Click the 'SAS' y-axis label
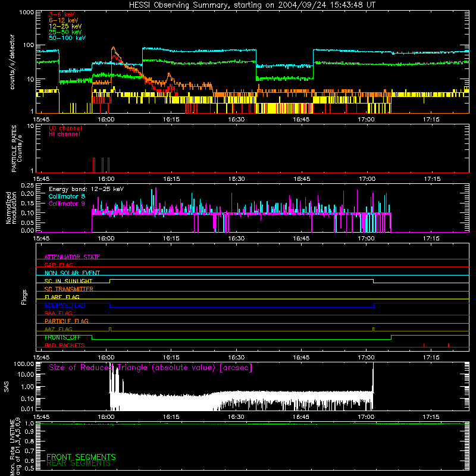Image resolution: width=476 pixels, height=476 pixels. [7, 387]
